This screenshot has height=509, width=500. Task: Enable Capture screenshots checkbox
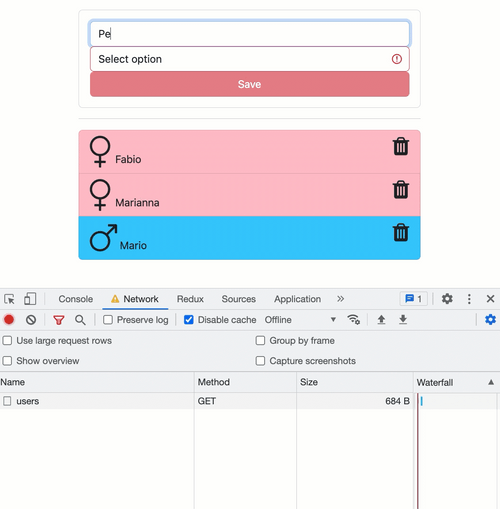coord(260,361)
